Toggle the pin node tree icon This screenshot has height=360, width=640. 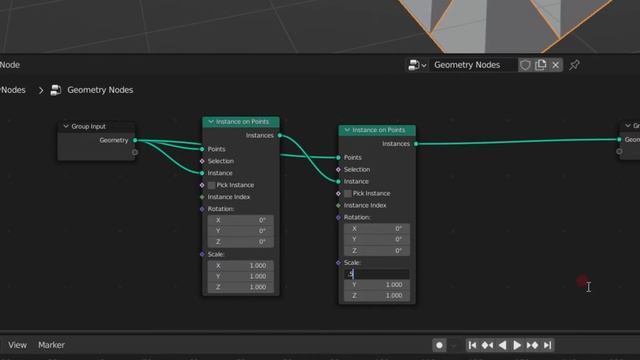(574, 65)
